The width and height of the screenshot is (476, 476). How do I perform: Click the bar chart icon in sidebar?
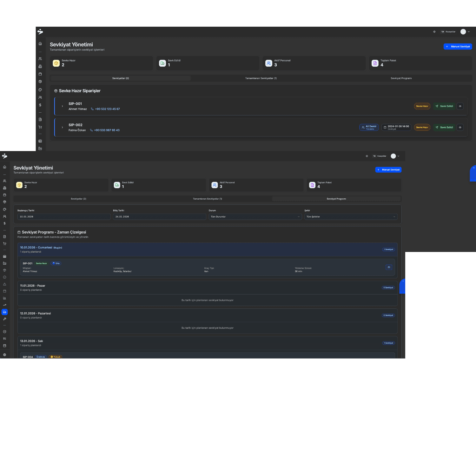[4, 298]
